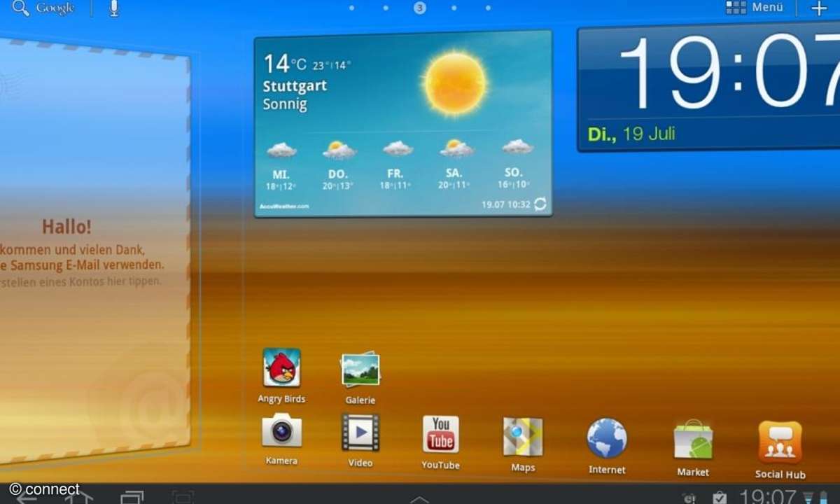Open the system bar clock 19:07
The height and width of the screenshot is (504, 840).
coord(768,497)
